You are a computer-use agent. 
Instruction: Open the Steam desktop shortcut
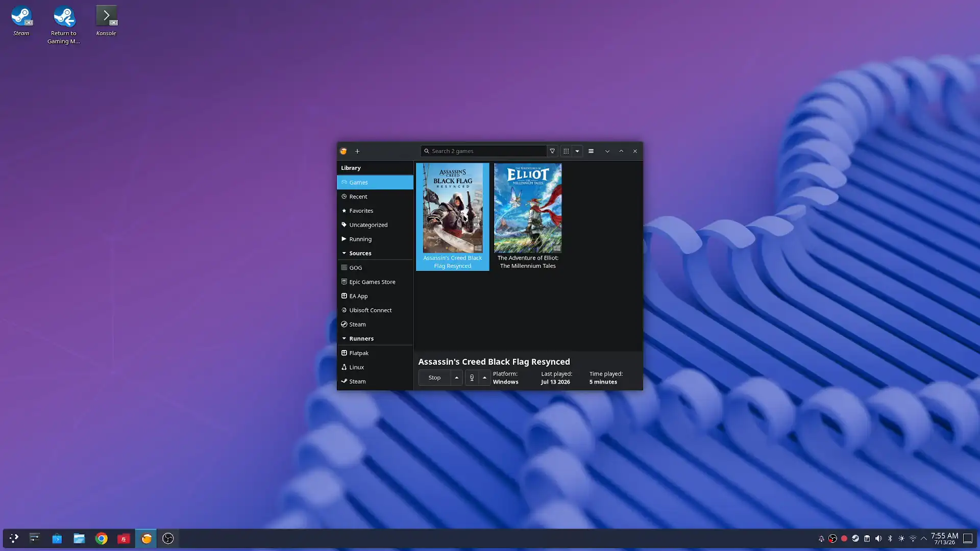[21, 21]
